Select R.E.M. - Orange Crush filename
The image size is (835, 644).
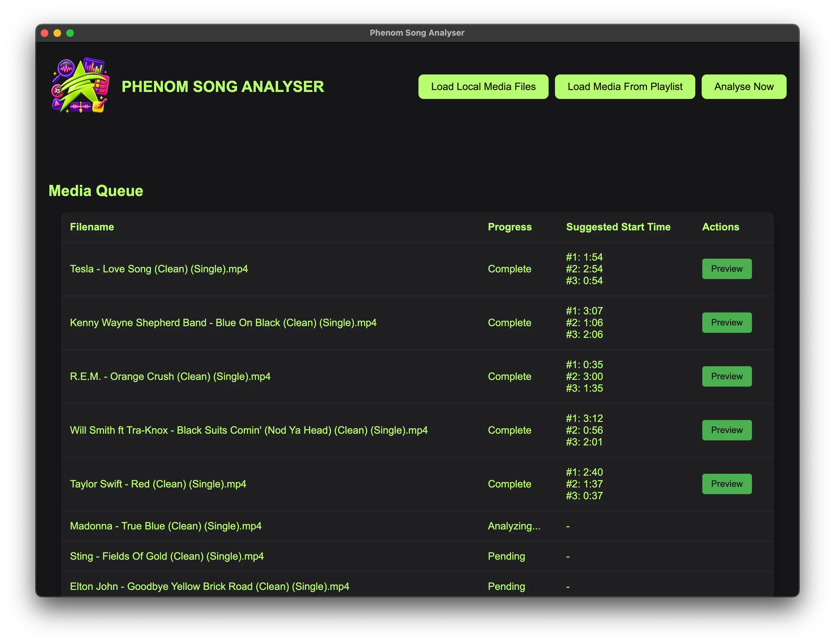170,377
